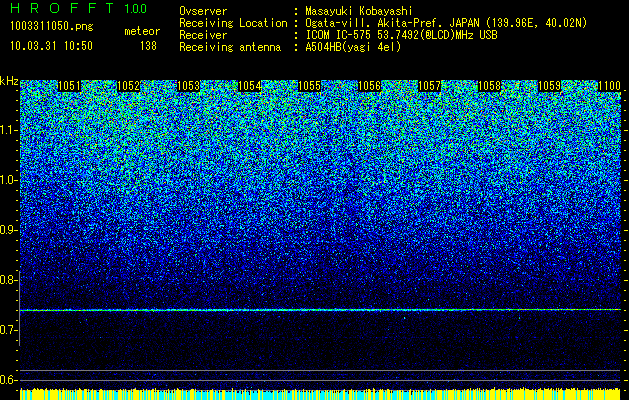Image resolution: width=629 pixels, height=400 pixels.
Task: Click the 1.0 frequency axis label
Action: click(x=9, y=180)
